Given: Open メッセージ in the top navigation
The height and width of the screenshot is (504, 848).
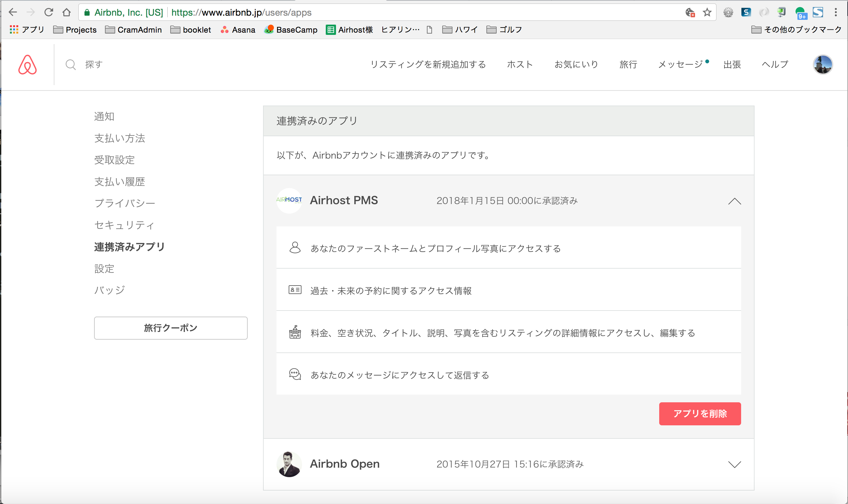Looking at the screenshot, I should pos(680,65).
